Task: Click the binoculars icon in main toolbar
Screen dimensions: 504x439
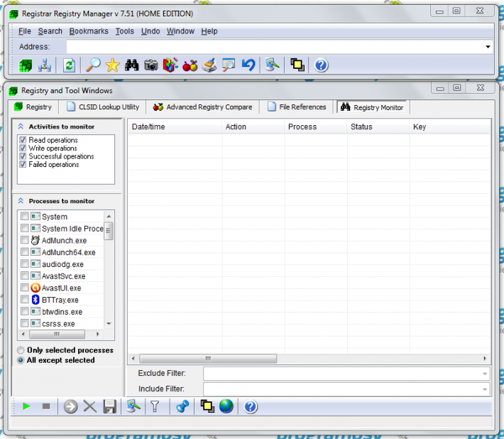Action: (132, 65)
